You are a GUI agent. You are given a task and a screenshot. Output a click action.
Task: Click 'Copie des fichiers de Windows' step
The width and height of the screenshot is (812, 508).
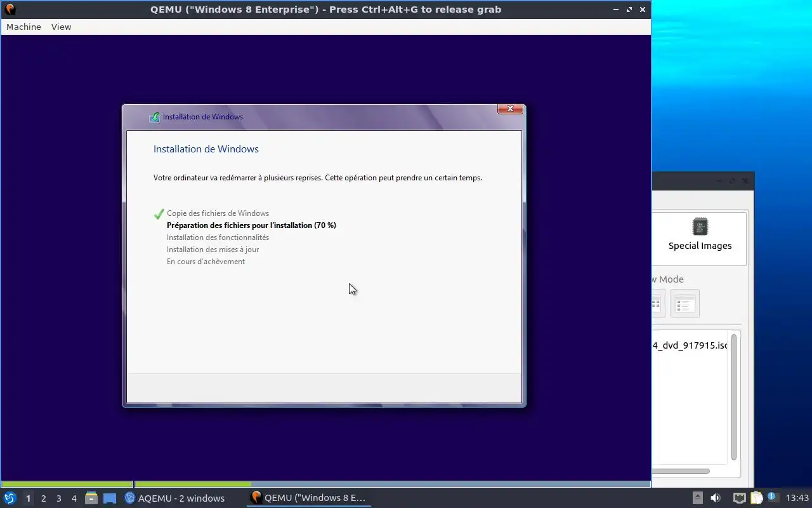tap(218, 213)
